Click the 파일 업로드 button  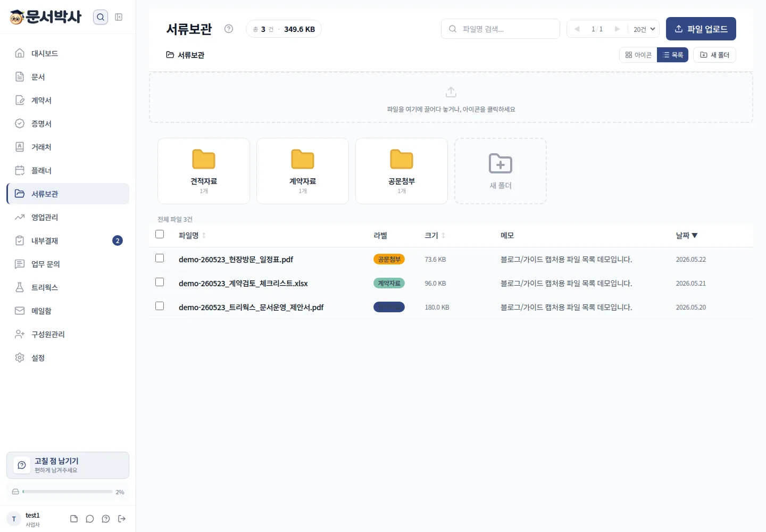point(701,29)
